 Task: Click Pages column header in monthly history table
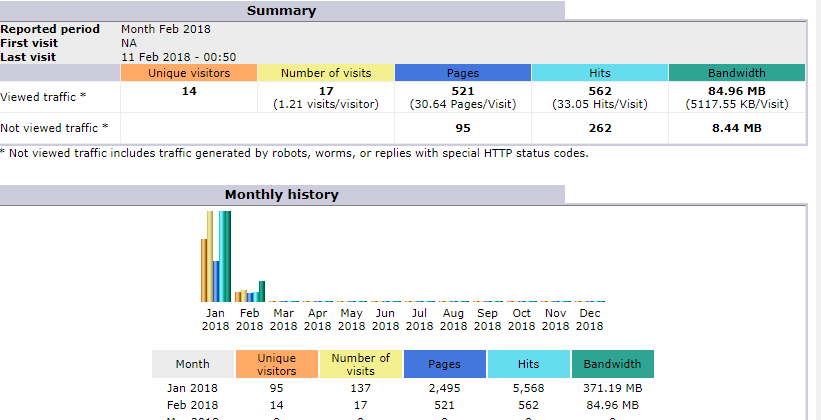click(444, 364)
